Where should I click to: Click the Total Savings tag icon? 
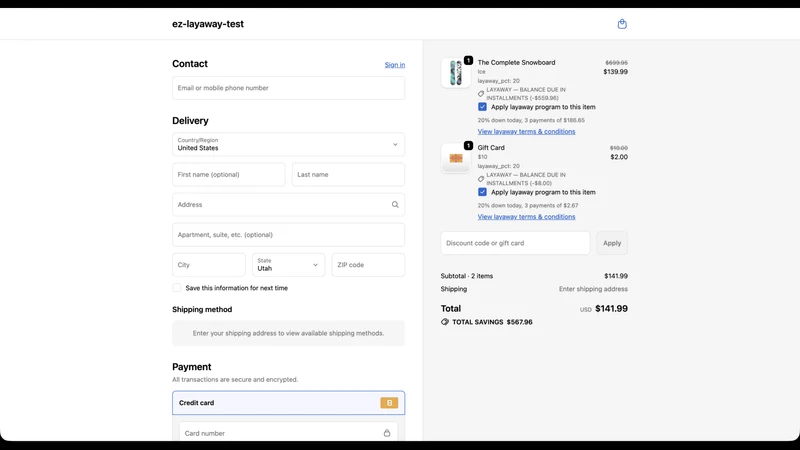(x=445, y=322)
